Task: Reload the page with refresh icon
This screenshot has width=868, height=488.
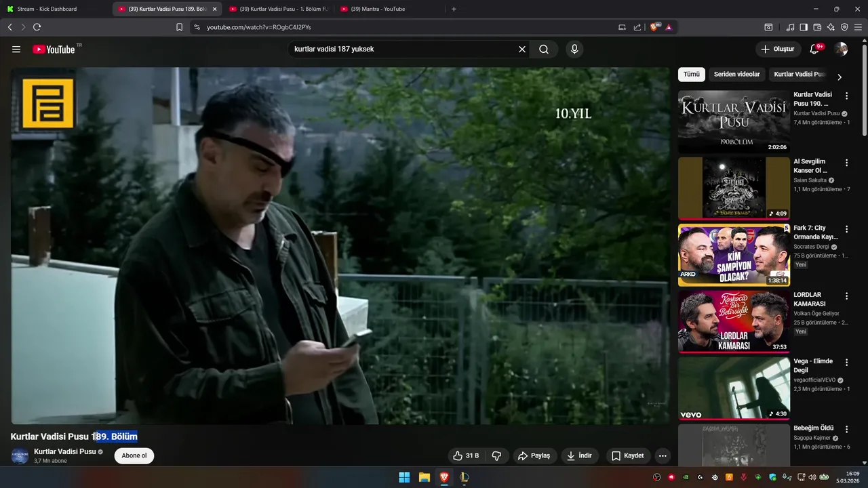Action: [37, 27]
